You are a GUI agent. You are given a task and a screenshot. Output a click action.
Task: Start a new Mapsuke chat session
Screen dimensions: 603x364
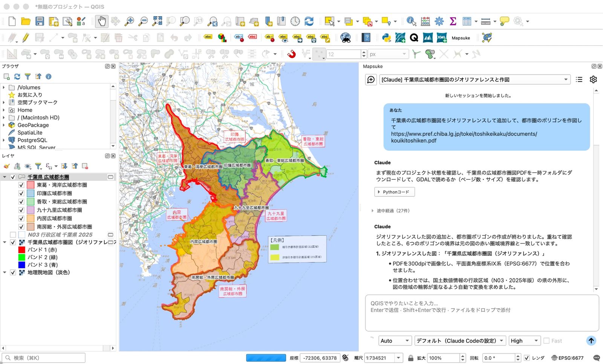(371, 80)
